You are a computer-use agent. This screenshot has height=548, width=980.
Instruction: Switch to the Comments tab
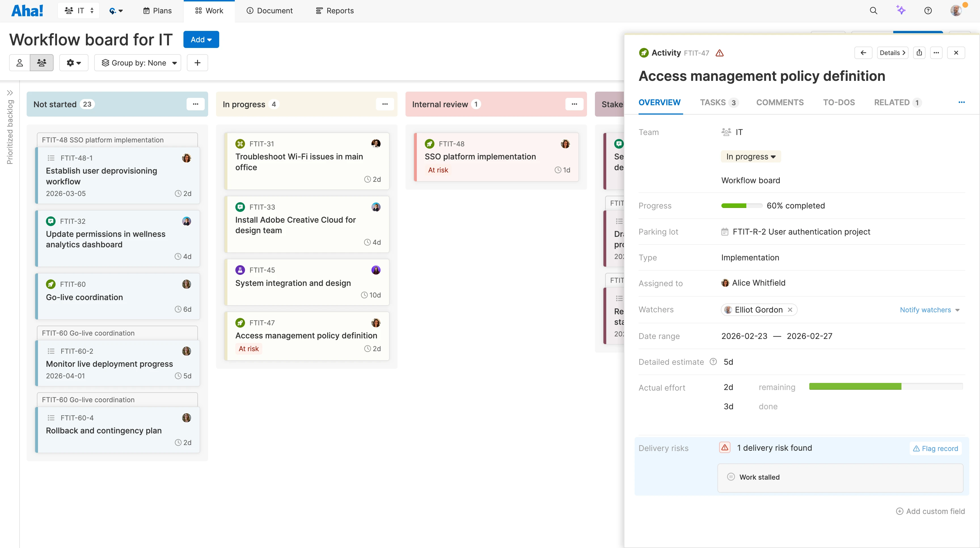[x=780, y=102]
